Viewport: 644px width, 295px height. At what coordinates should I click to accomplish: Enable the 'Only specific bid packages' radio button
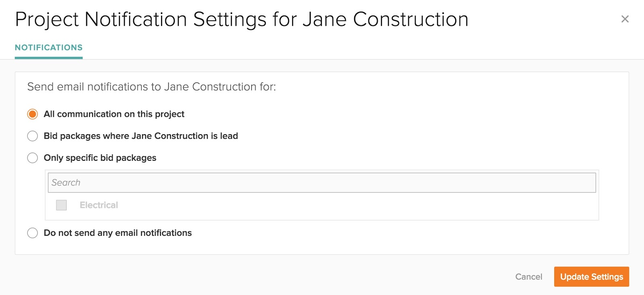click(x=33, y=158)
